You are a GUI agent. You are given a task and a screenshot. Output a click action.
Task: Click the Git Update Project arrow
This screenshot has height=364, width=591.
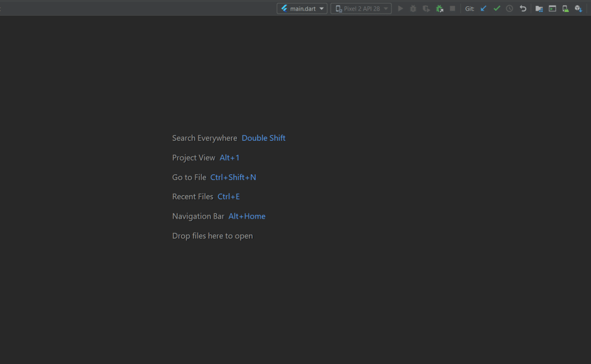[483, 8]
